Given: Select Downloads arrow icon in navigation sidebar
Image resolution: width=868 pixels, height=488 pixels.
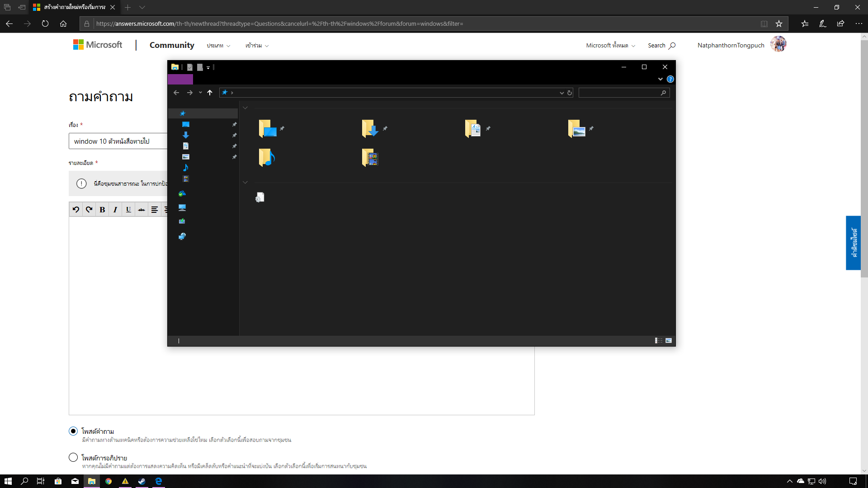Looking at the screenshot, I should click(185, 135).
